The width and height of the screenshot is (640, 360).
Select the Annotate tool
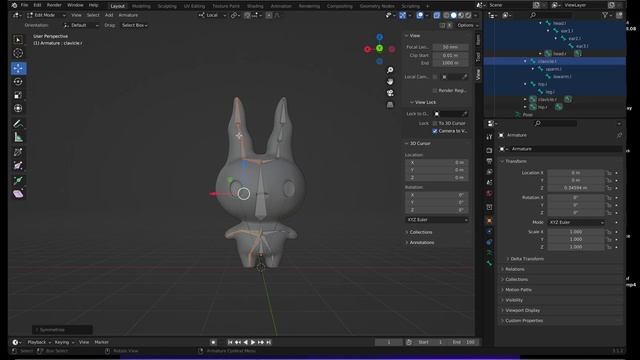tap(18, 124)
